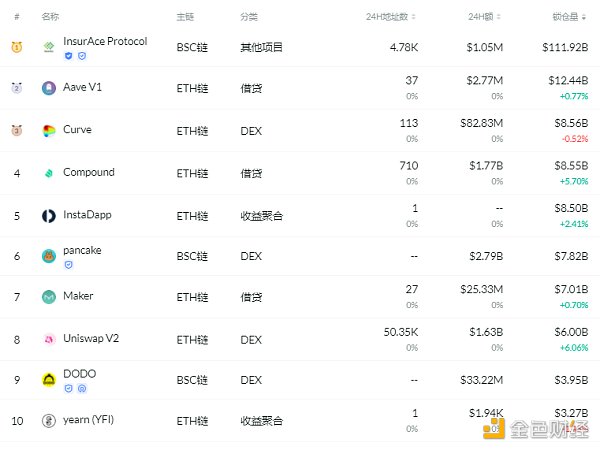The image size is (600, 450).
Task: Click the Uniswap V2 unicorn logo
Action: point(48,339)
